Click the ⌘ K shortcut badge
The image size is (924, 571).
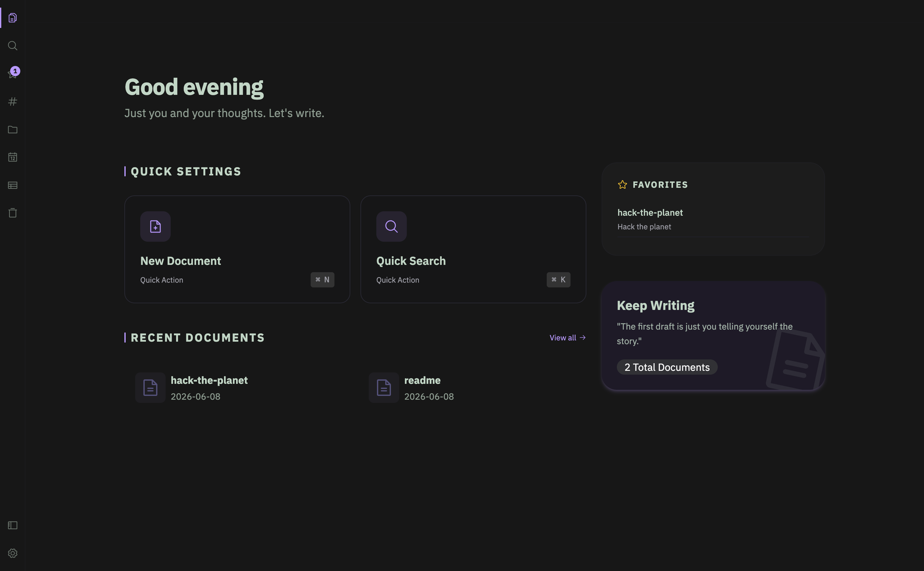click(x=558, y=280)
